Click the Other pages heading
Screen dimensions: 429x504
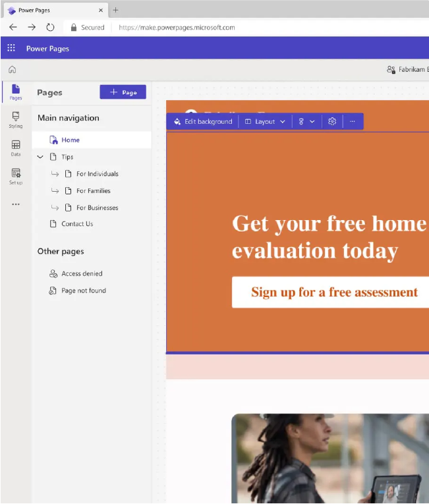pos(61,252)
